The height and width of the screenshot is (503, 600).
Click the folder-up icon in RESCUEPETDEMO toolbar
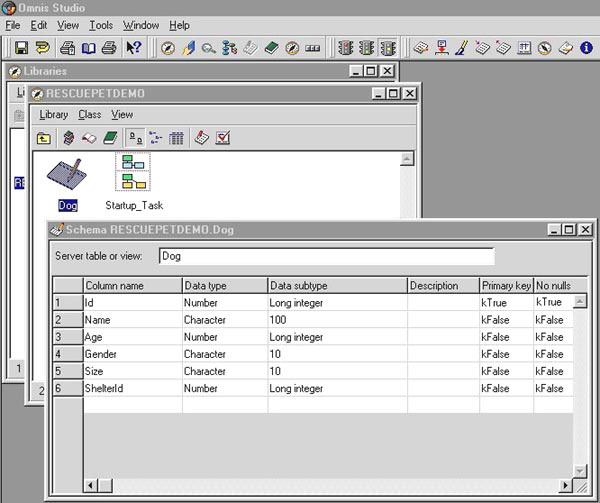click(x=44, y=138)
